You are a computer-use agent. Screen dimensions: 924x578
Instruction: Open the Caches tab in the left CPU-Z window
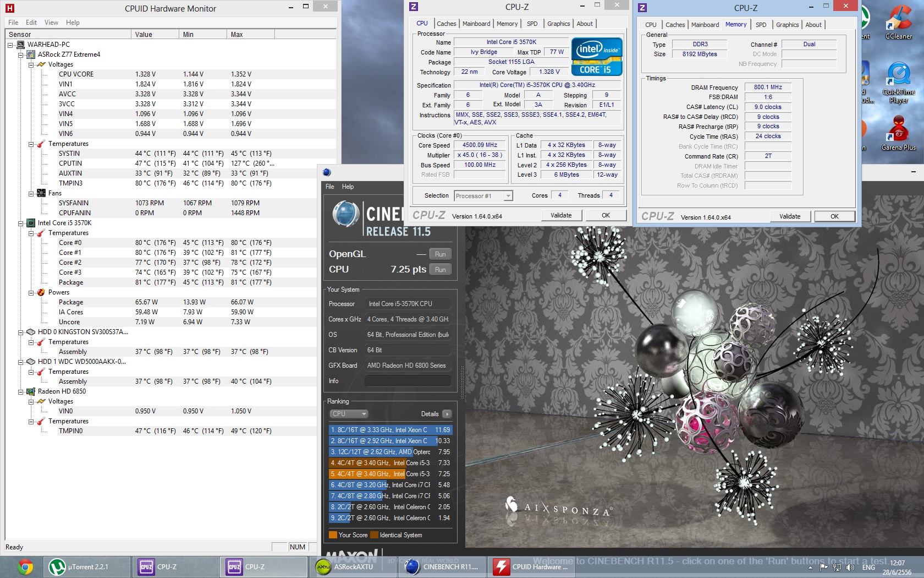pos(446,24)
